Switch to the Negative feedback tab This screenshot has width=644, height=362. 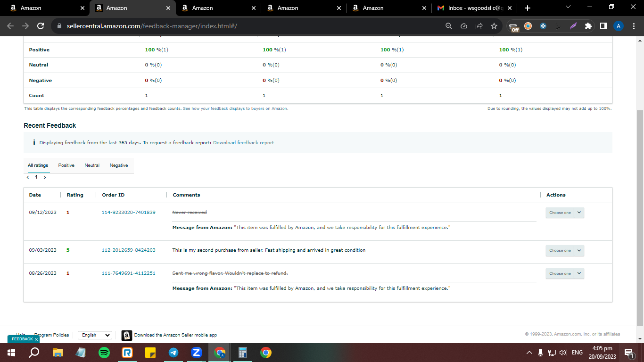(x=119, y=165)
